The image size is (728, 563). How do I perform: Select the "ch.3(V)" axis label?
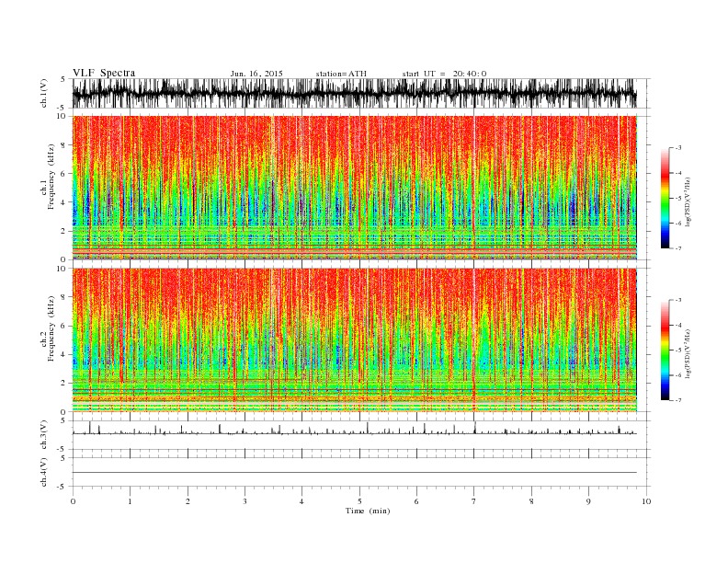44,435
